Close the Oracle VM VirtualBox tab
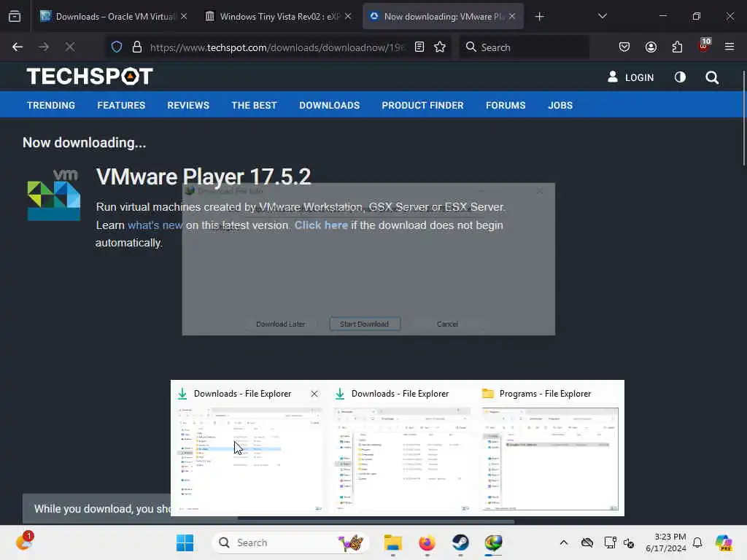This screenshot has height=560, width=747. [x=184, y=17]
